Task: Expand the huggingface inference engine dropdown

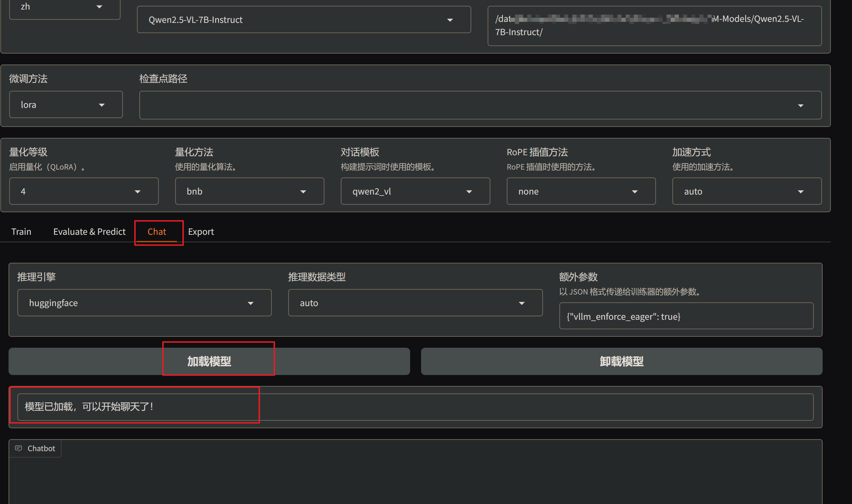Action: click(144, 303)
